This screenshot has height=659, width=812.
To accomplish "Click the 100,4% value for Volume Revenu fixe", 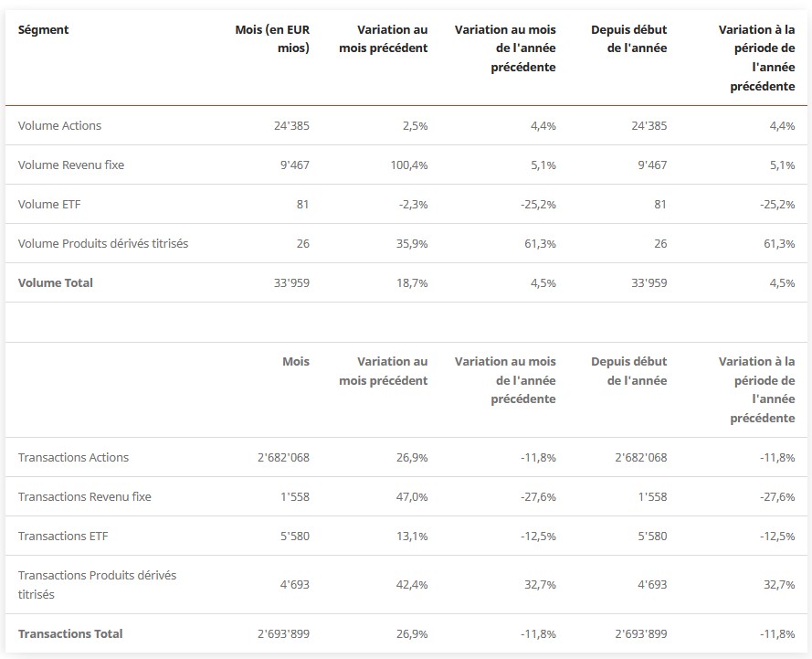I will (x=406, y=165).
